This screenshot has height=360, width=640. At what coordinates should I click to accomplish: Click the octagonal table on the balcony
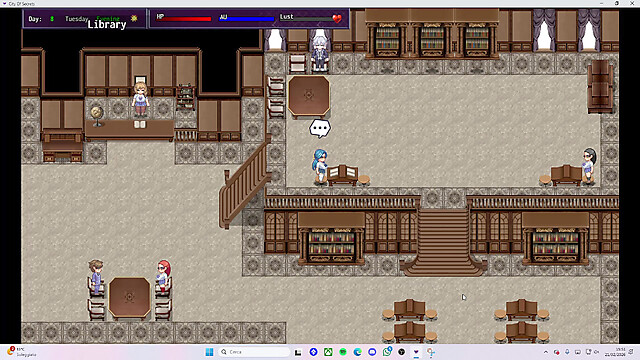[x=309, y=96]
